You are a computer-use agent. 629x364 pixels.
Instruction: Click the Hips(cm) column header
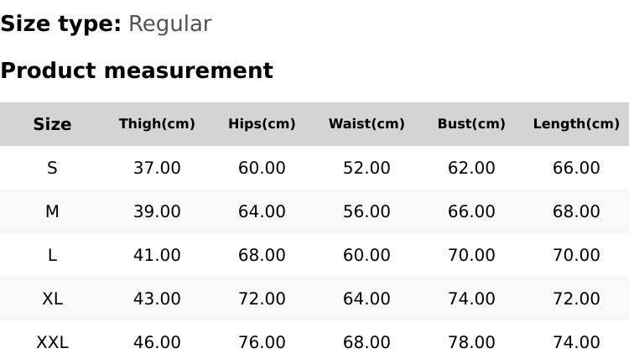coord(262,124)
